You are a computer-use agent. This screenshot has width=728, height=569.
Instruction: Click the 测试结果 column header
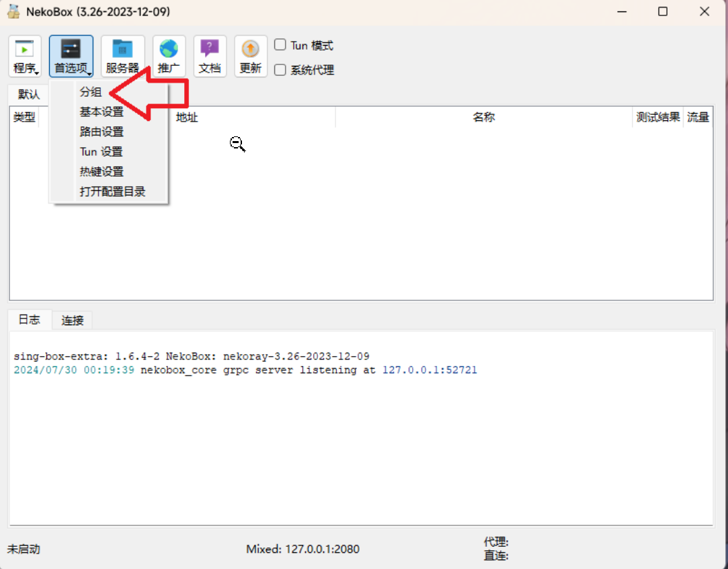coord(658,117)
